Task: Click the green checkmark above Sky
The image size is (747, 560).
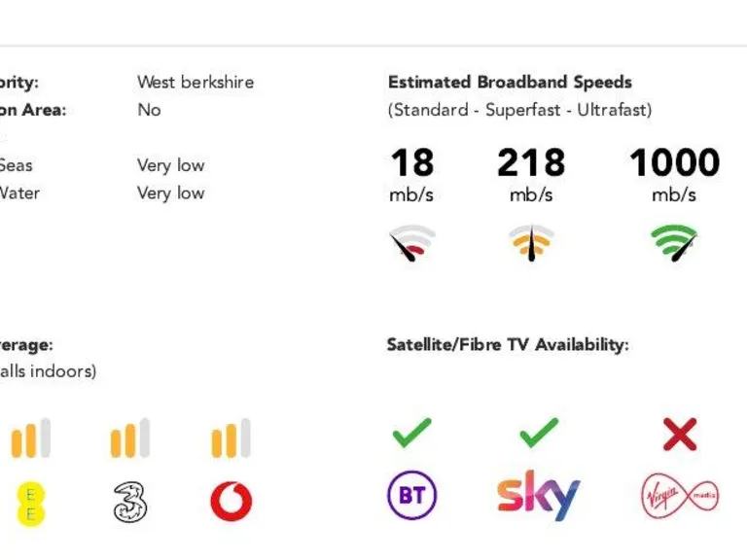Action: point(539,433)
